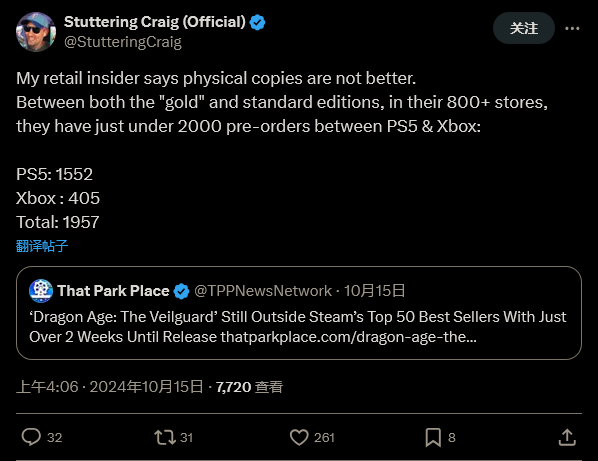Click the reply speech bubble icon
The height and width of the screenshot is (461, 598).
point(31,437)
